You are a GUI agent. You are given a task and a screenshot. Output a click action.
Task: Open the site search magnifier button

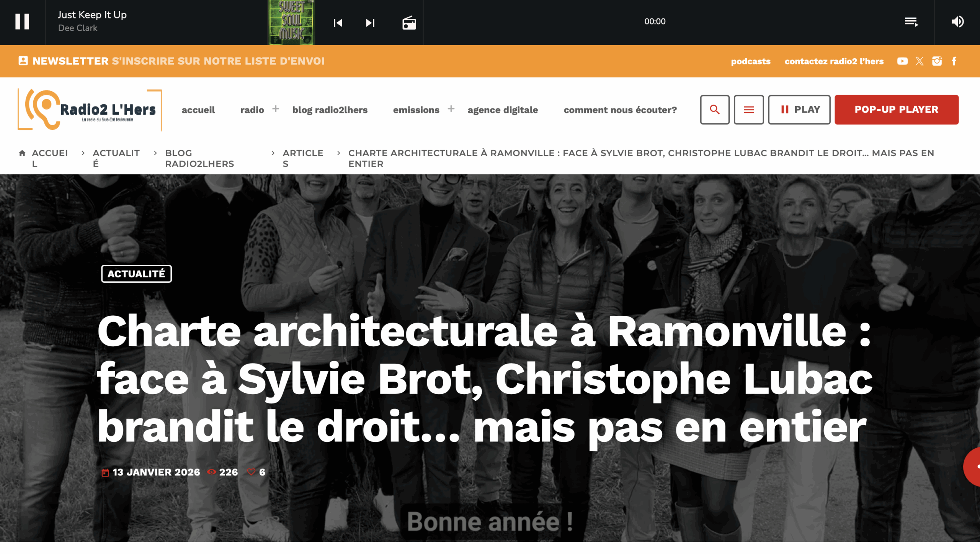coord(714,110)
